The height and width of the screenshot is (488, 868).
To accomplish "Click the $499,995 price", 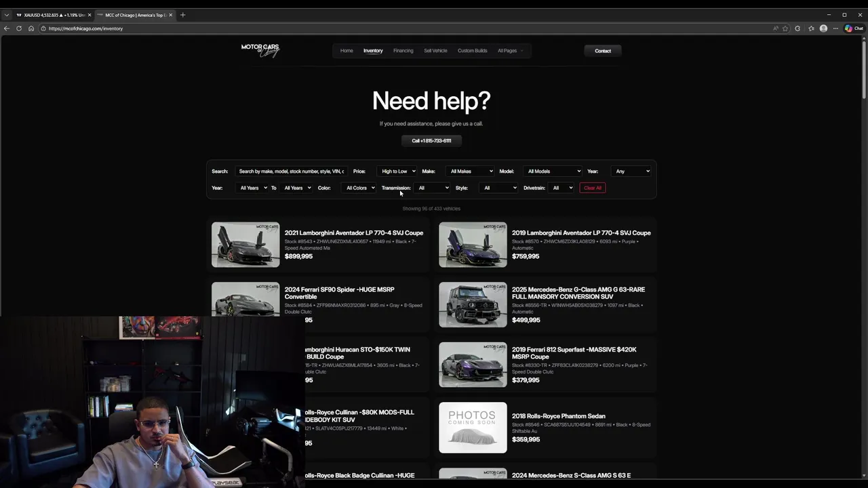I will click(526, 320).
